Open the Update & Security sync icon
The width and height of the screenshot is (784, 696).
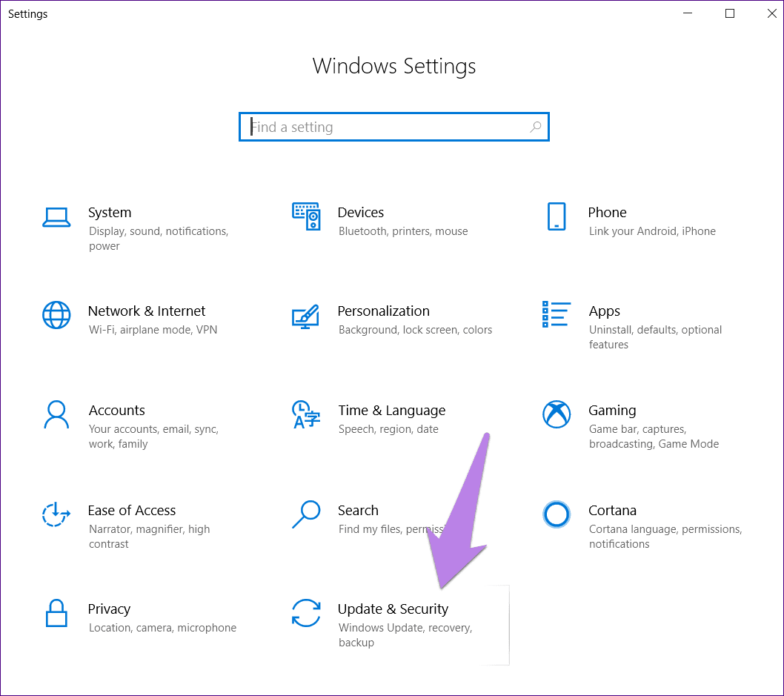coord(306,613)
